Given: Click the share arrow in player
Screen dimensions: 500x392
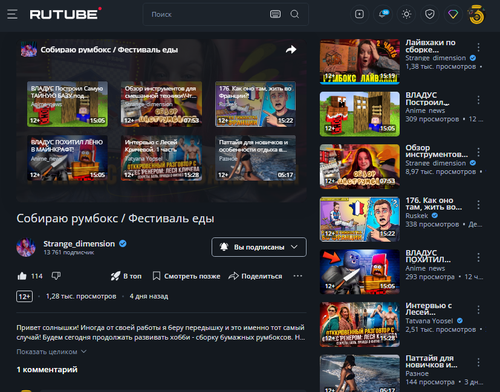Looking at the screenshot, I should click(291, 50).
